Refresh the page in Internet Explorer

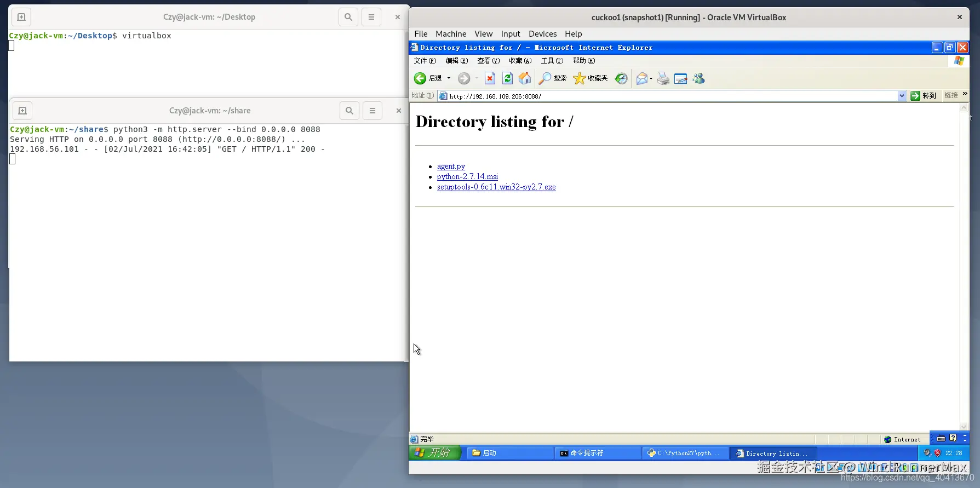(508, 79)
